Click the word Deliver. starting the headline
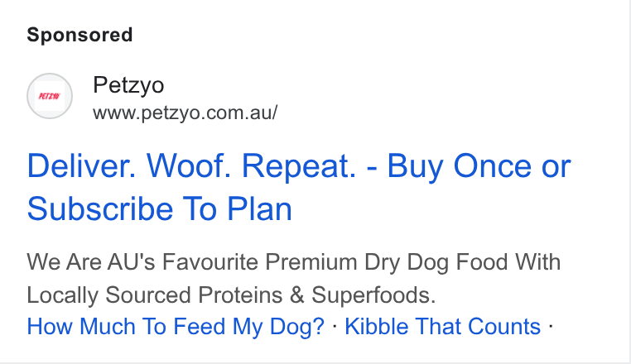 tap(81, 165)
